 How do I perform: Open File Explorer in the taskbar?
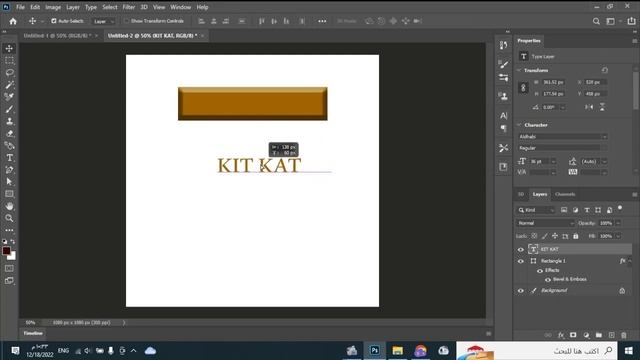(x=398, y=351)
